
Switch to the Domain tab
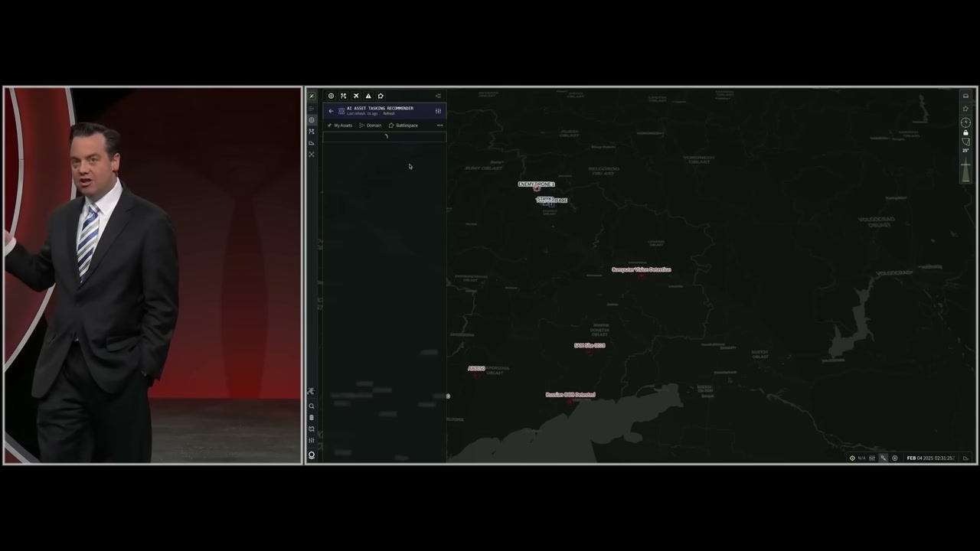coord(374,126)
